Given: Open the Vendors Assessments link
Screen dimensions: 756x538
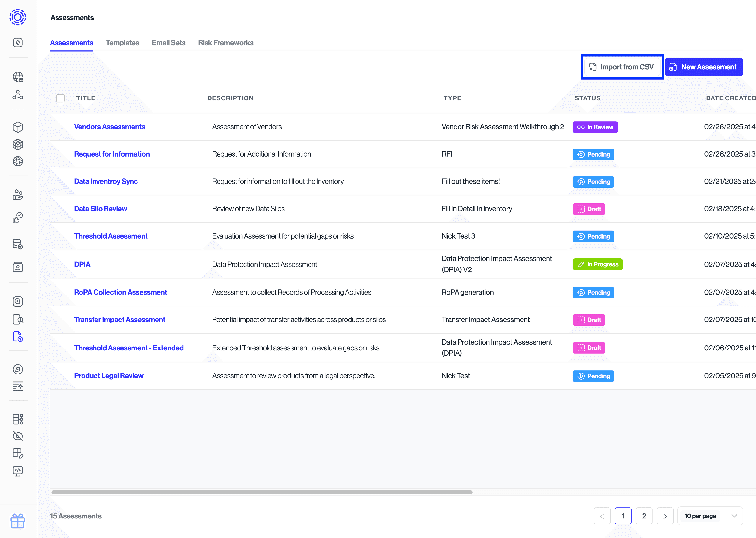Looking at the screenshot, I should (x=109, y=126).
